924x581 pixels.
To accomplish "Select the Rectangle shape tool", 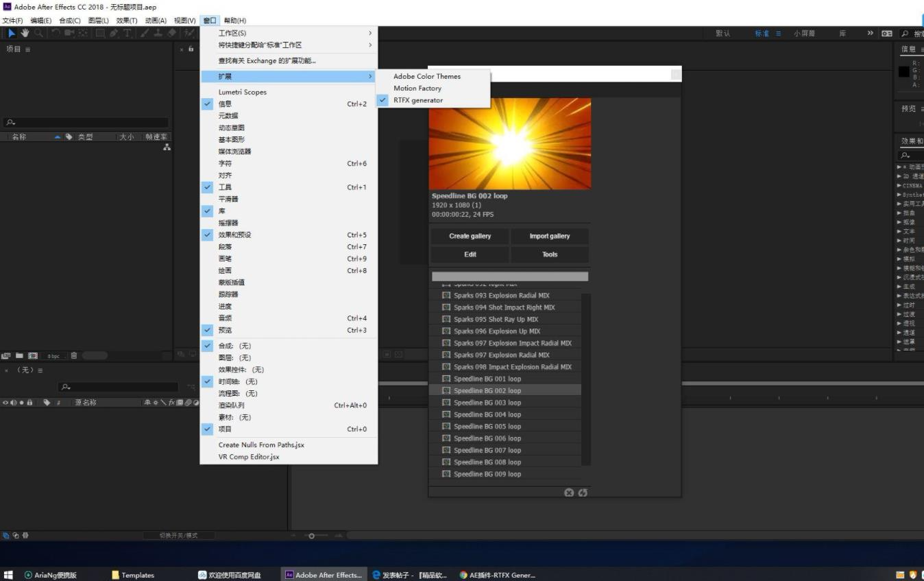I will point(101,32).
